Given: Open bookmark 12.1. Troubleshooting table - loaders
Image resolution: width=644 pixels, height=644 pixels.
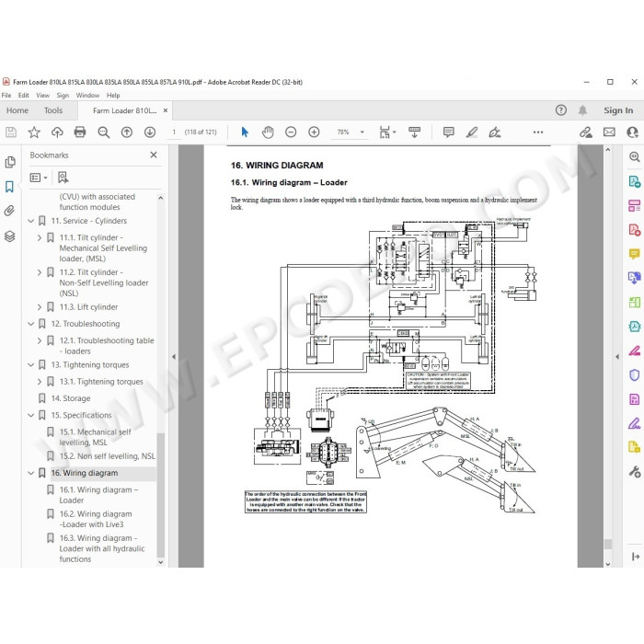Looking at the screenshot, I should (107, 346).
